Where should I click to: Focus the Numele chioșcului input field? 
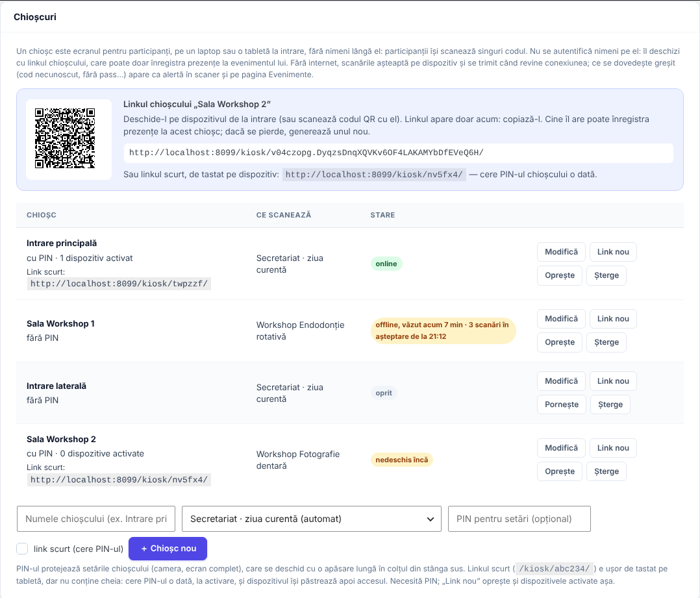[96, 519]
